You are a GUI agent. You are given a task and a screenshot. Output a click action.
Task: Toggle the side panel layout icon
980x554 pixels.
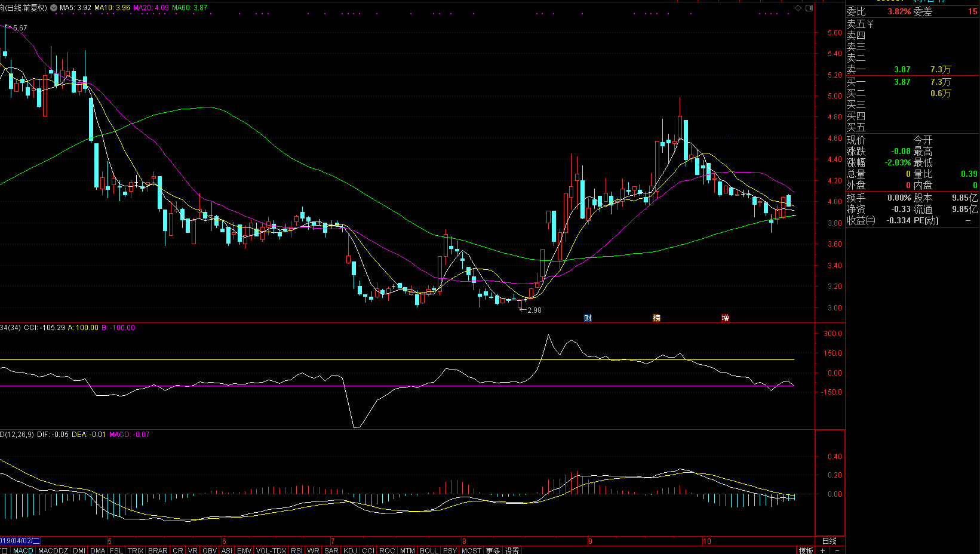[809, 8]
